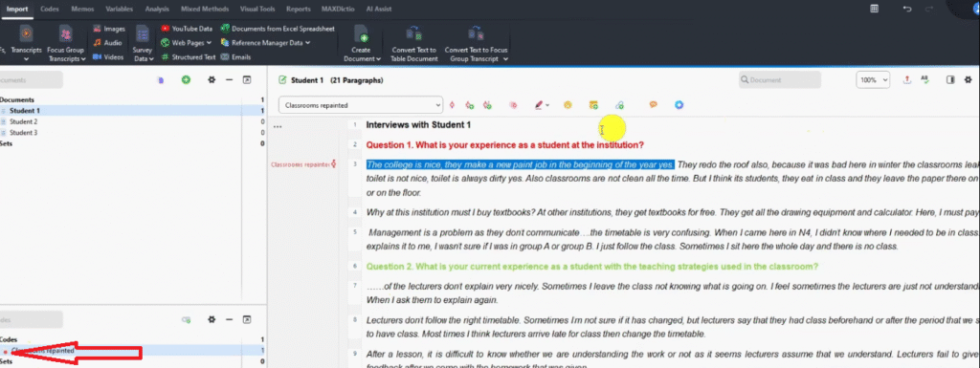Toggle the sidebar panel icon
This screenshot has height=368, width=980.
pos(950,80)
